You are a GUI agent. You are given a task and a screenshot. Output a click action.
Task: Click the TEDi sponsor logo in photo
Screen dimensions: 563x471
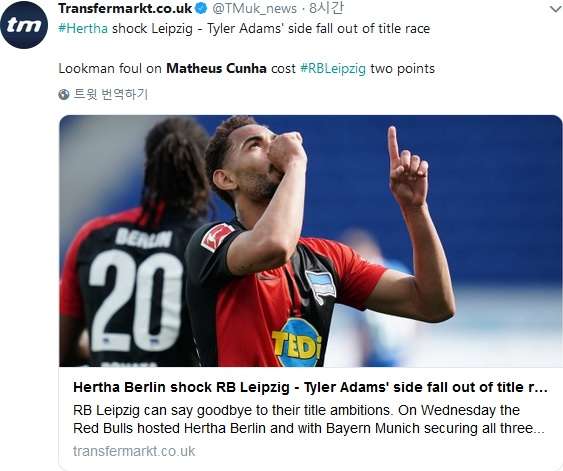[x=297, y=344]
